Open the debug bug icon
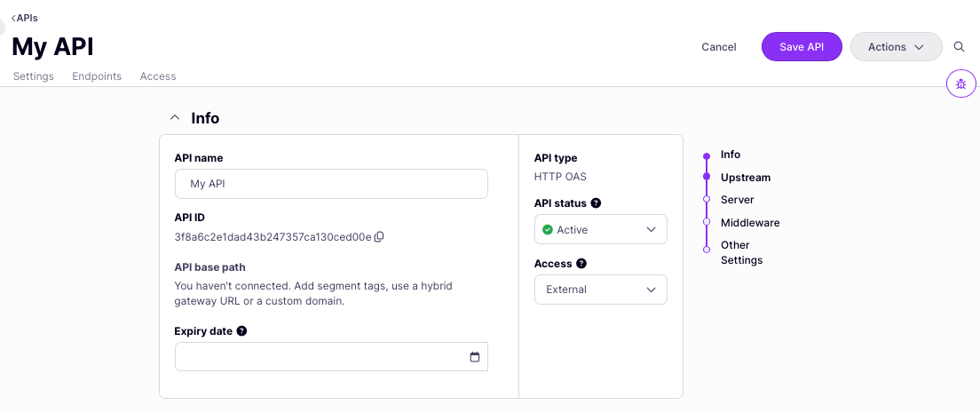980x413 pixels. point(960,84)
